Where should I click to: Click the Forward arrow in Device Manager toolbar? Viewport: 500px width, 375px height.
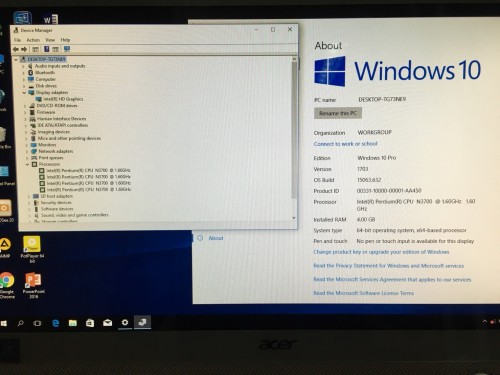click(x=24, y=49)
